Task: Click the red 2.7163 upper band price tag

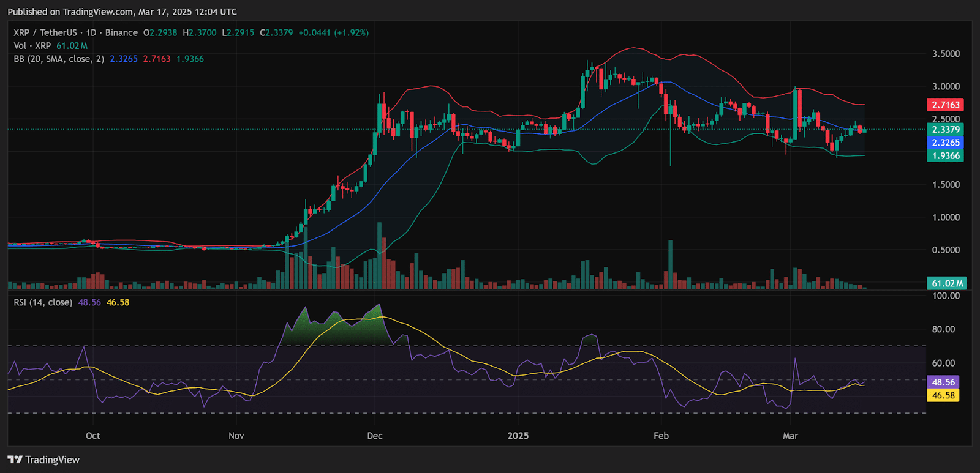Action: point(945,105)
